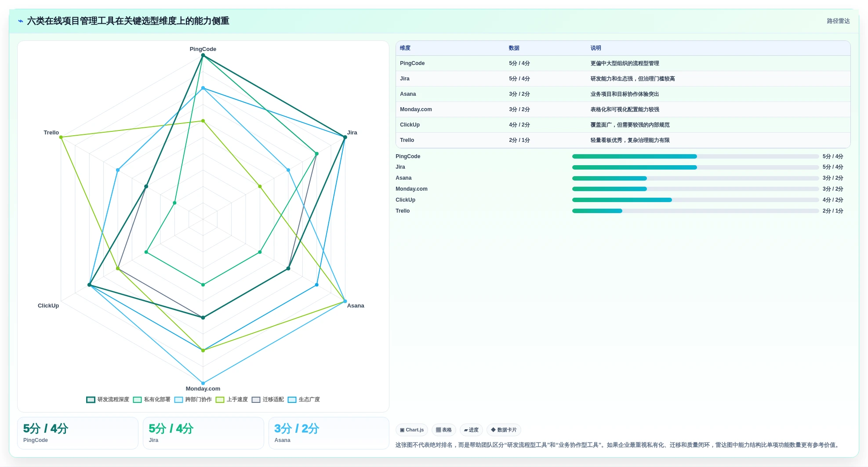Click the Chart.js tag chip

click(x=412, y=430)
